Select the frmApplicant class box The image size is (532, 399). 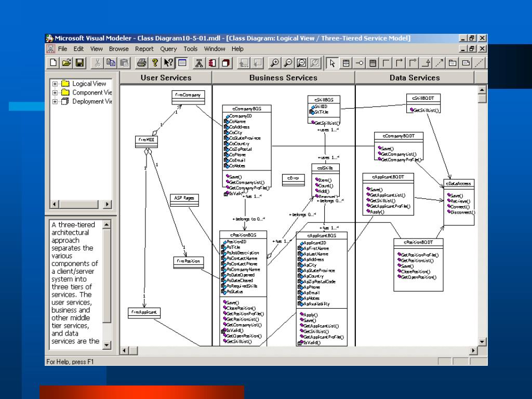tap(144, 313)
